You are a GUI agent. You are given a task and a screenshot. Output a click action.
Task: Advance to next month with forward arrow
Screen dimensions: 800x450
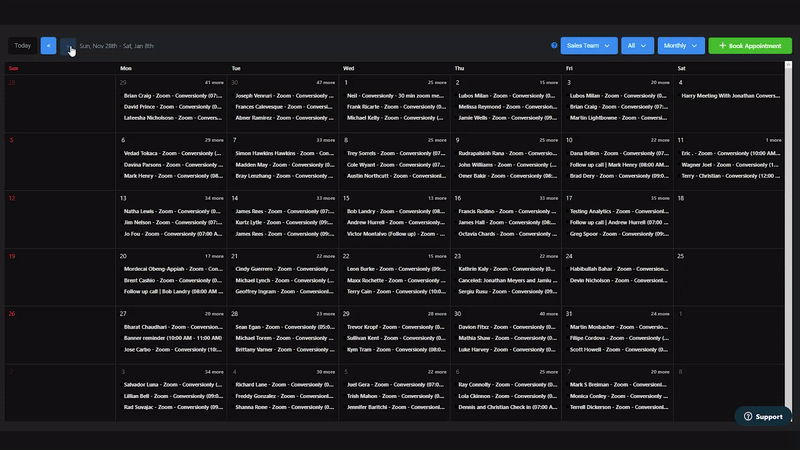67,45
